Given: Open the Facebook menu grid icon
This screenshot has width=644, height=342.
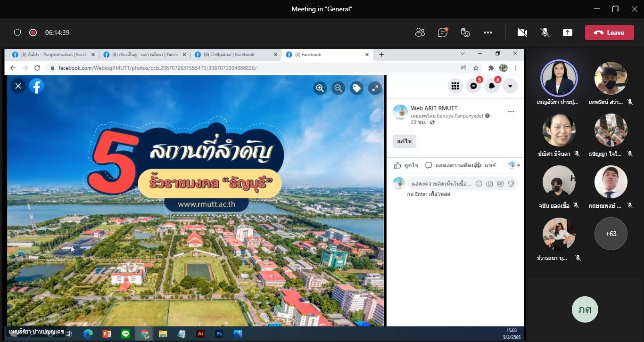Looking at the screenshot, I should 455,86.
